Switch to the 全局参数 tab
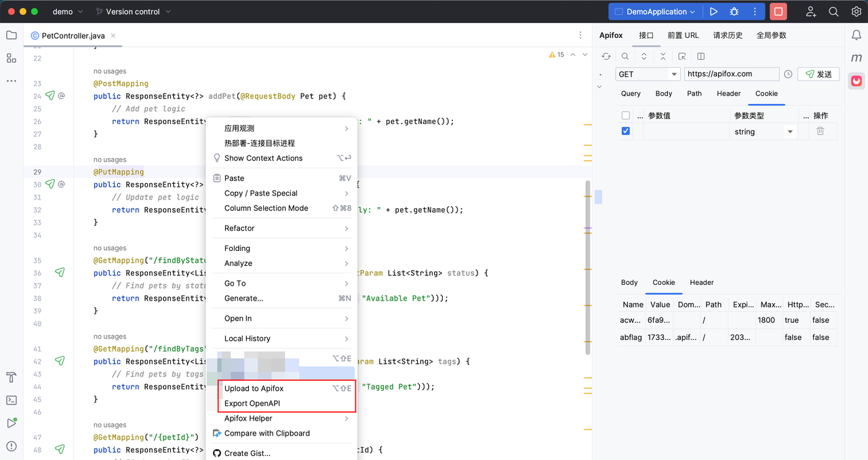Image resolution: width=868 pixels, height=460 pixels. [772, 35]
